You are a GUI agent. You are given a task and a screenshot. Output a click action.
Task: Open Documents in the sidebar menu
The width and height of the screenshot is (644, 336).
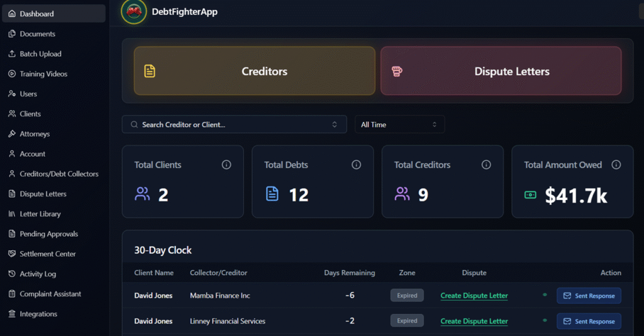[x=37, y=34]
